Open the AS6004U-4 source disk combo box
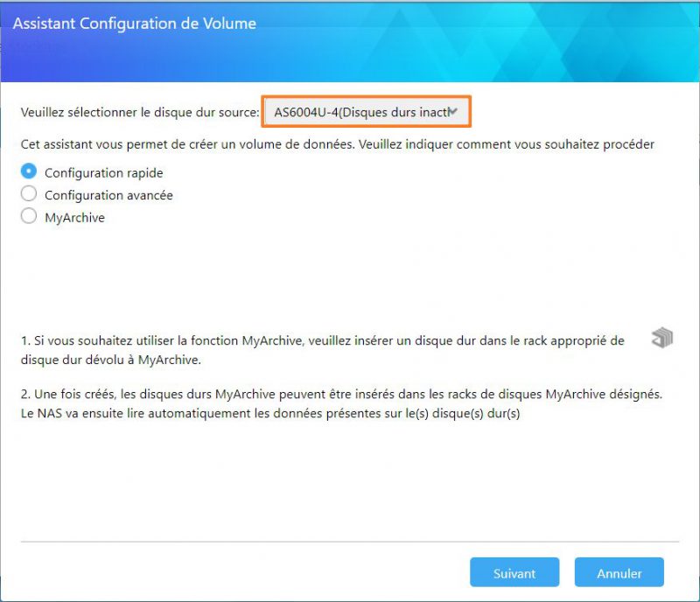The width and height of the screenshot is (700, 602). (x=366, y=112)
